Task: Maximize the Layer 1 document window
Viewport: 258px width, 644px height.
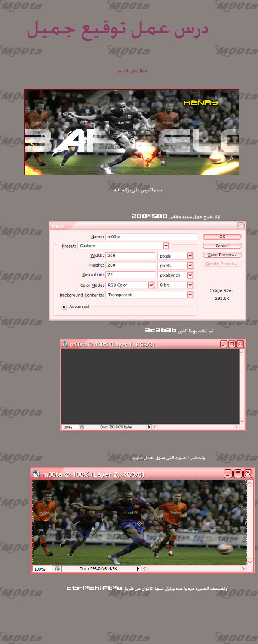Action: pyautogui.click(x=232, y=344)
